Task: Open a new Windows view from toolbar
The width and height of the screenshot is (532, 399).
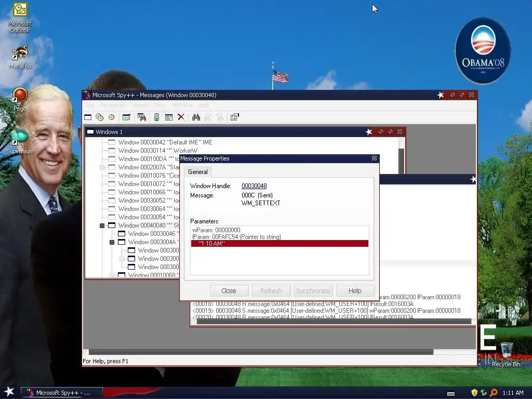Action: point(88,117)
